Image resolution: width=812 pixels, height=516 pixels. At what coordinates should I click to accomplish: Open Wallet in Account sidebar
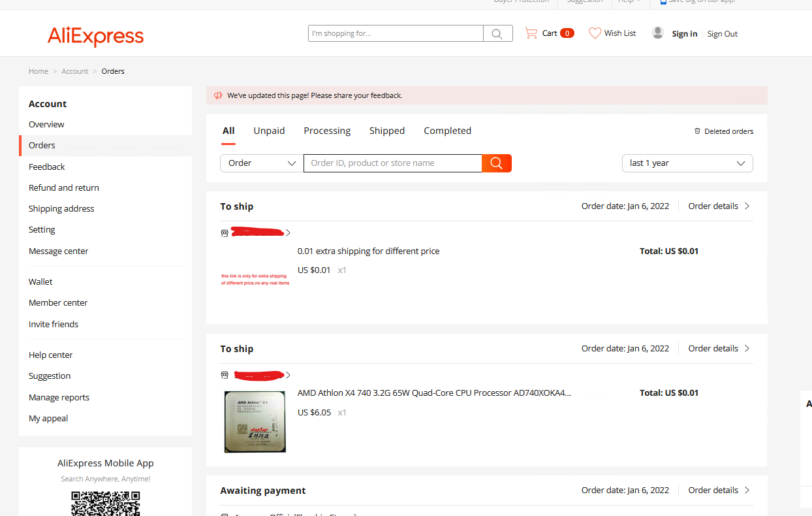[40, 282]
